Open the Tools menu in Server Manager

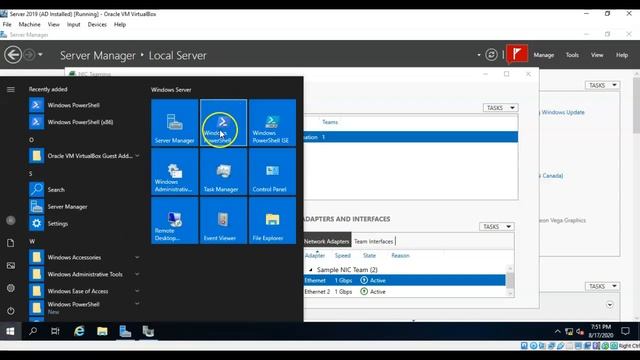(572, 55)
